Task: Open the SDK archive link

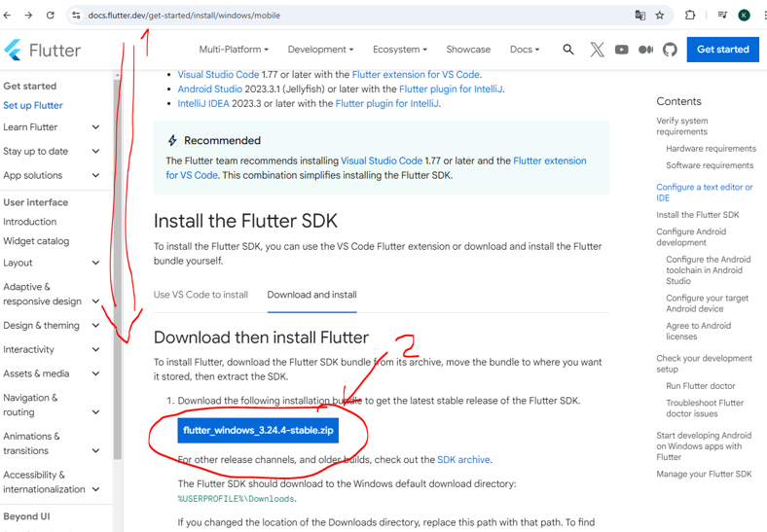Action: coord(463,460)
